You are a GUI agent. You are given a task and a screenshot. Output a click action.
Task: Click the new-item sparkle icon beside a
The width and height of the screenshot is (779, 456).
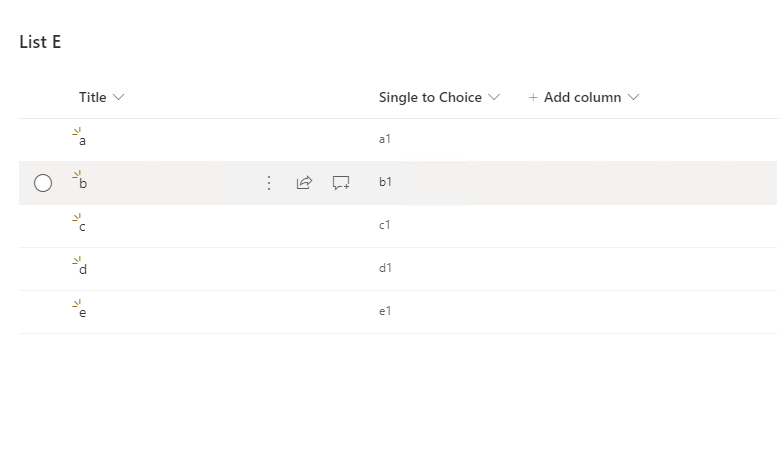76,131
